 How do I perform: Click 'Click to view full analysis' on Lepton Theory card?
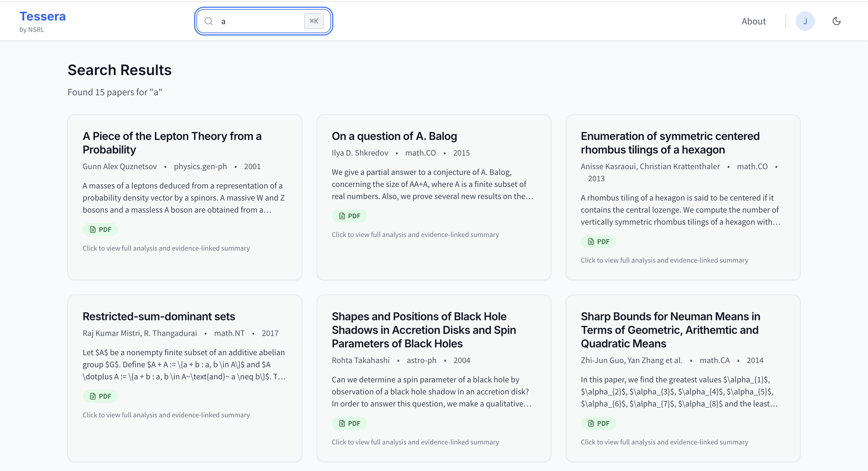[x=166, y=248]
